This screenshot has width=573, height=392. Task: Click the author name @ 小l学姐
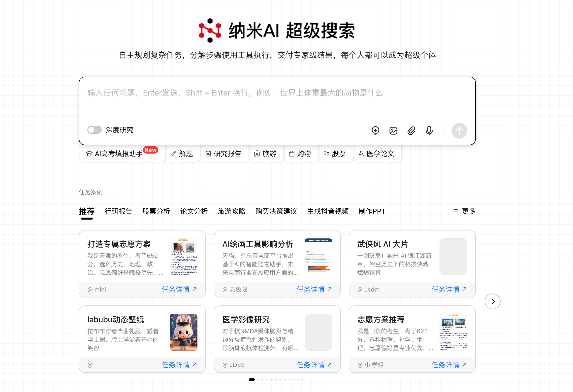click(x=370, y=365)
